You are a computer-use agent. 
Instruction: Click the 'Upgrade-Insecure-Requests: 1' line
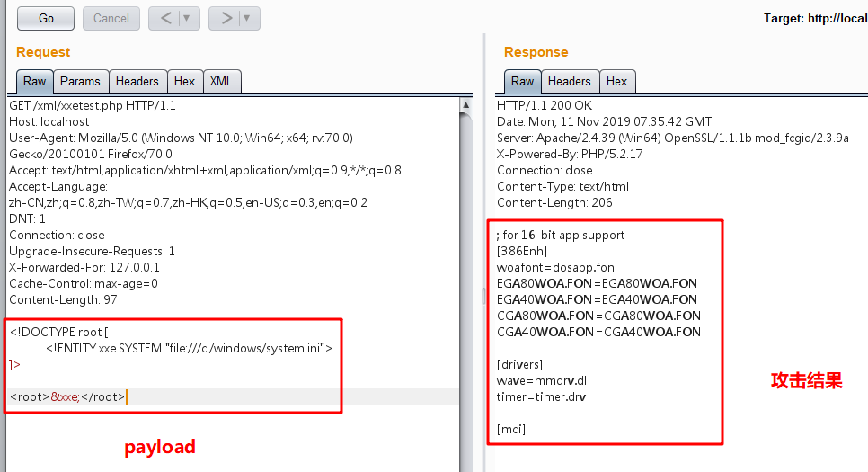(x=92, y=251)
